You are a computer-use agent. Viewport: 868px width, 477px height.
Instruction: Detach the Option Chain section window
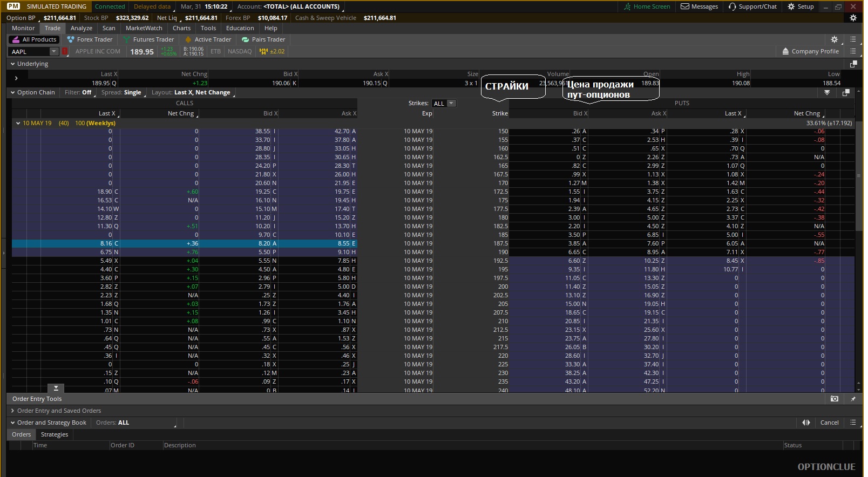point(846,92)
